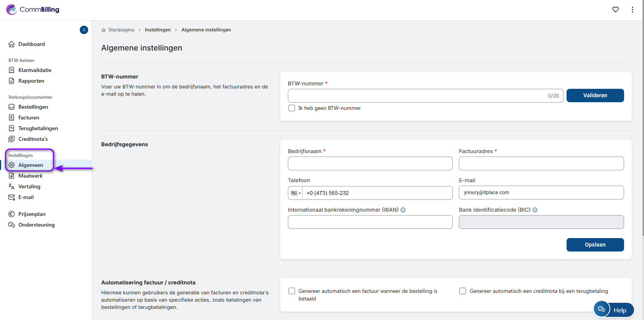Click the heart favorites icon
644x320 pixels.
615,10
